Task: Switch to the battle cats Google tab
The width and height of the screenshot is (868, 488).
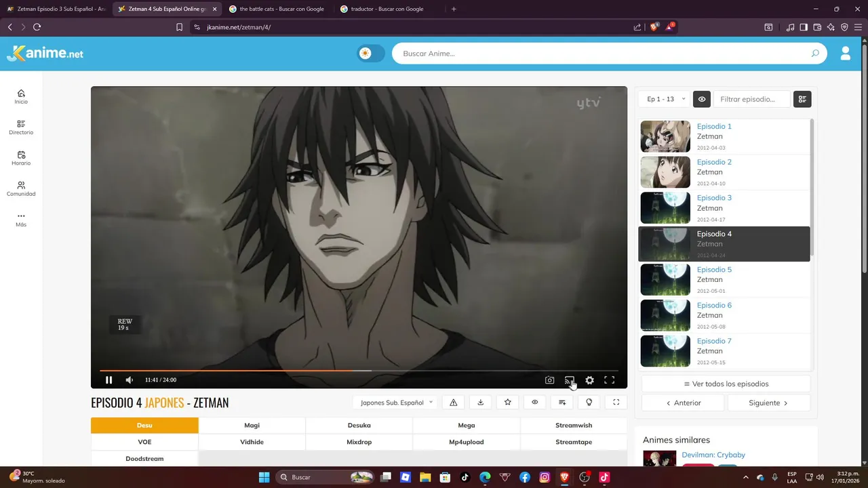Action: pyautogui.click(x=278, y=9)
